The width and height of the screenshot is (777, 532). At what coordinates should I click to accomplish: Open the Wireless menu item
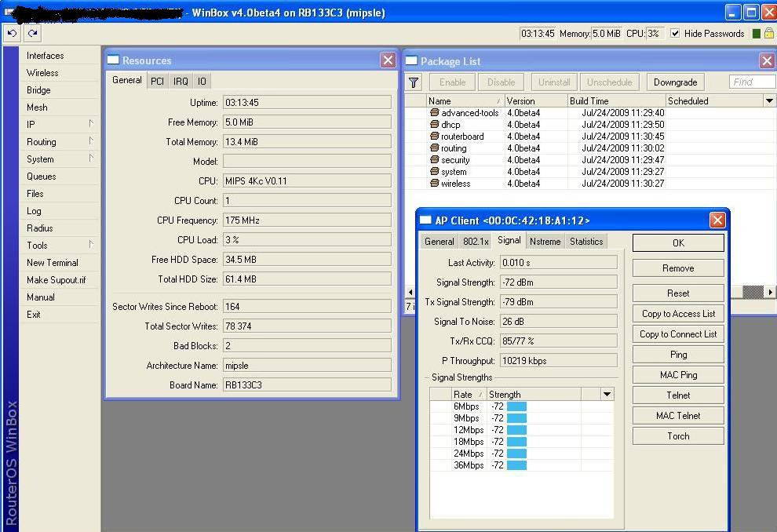(42, 73)
